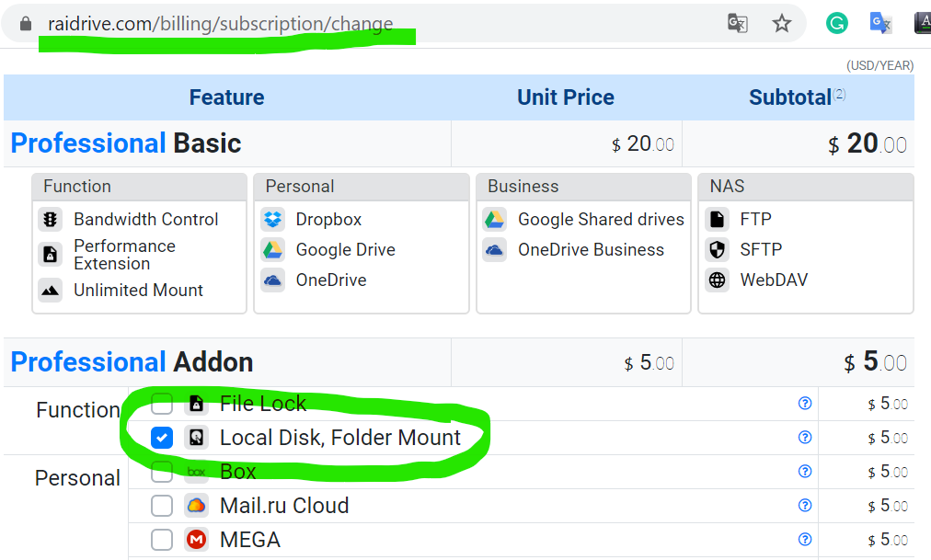This screenshot has width=931, height=560.
Task: Click the SFTP shield icon
Action: click(x=717, y=250)
